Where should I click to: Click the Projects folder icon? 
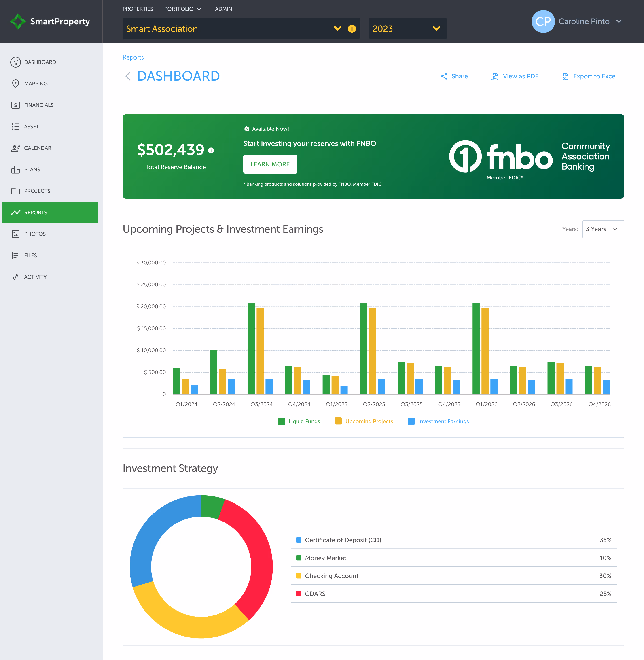[16, 191]
